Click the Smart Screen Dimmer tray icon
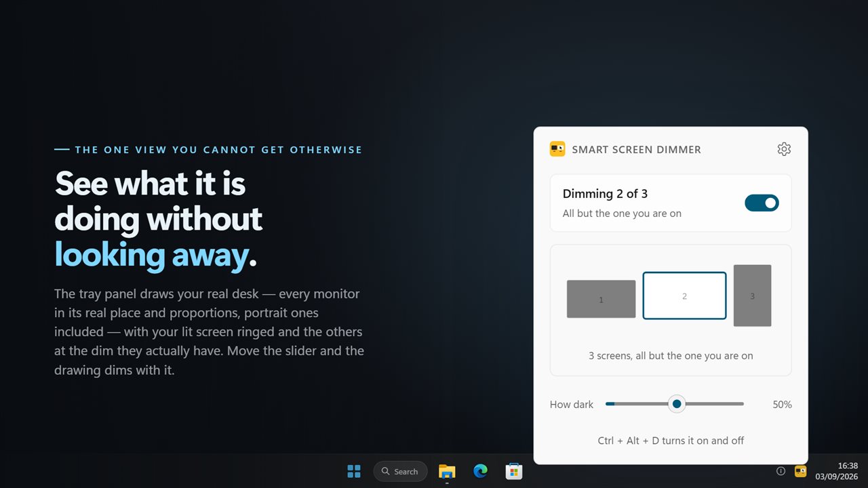This screenshot has width=868, height=488. (800, 471)
